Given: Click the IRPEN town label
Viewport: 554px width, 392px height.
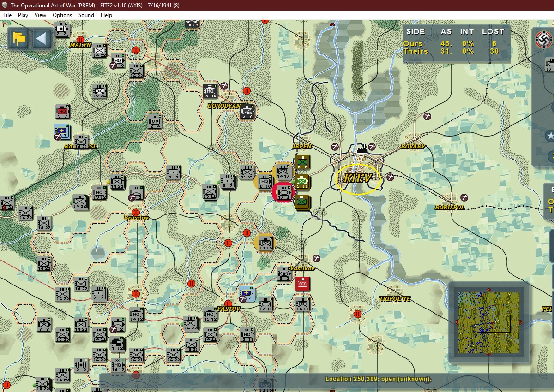Looking at the screenshot, I should pos(302,147).
